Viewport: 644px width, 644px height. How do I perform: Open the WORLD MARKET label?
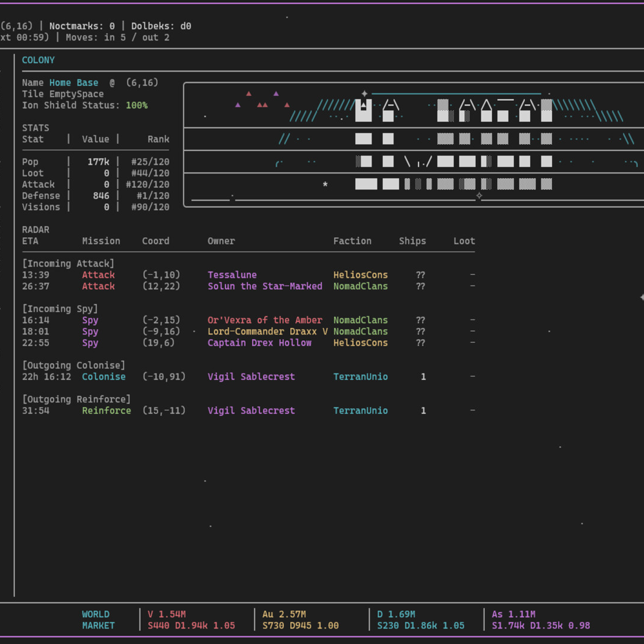[x=98, y=620]
